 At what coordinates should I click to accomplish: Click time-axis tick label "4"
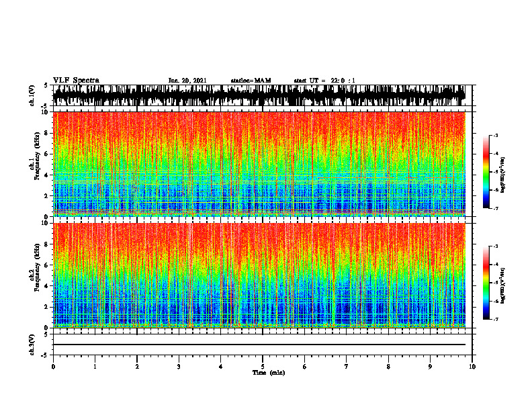point(221,367)
